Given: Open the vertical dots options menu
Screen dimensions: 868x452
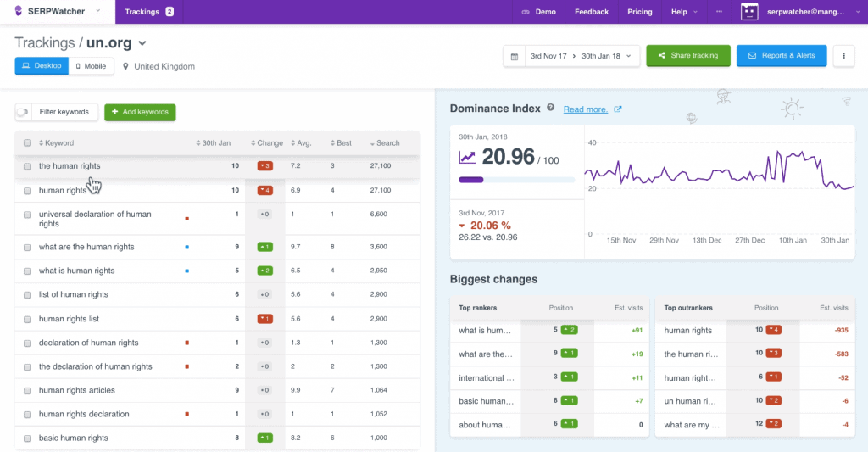Looking at the screenshot, I should click(843, 55).
